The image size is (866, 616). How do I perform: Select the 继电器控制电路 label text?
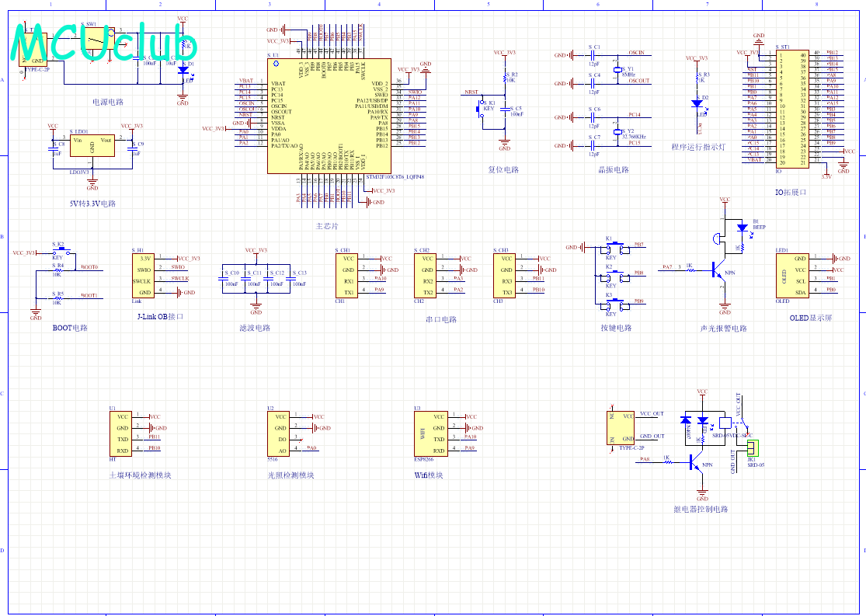click(701, 509)
